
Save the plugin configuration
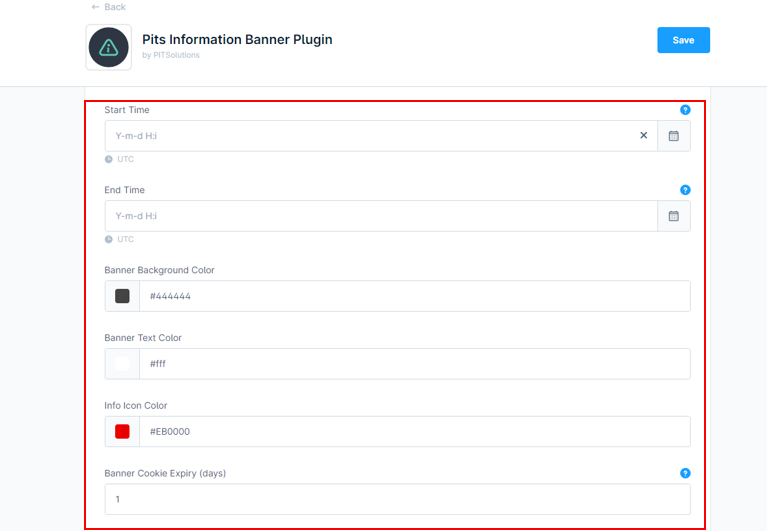[683, 40]
